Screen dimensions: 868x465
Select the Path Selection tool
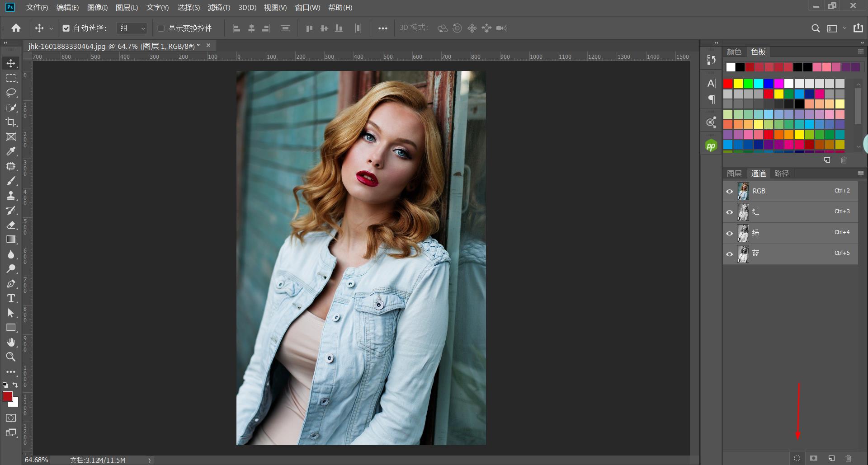pos(11,313)
